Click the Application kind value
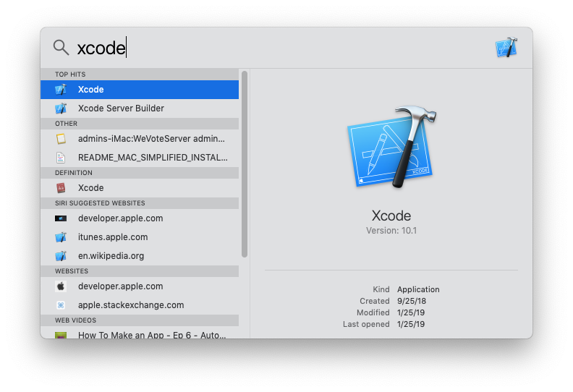 pos(418,290)
